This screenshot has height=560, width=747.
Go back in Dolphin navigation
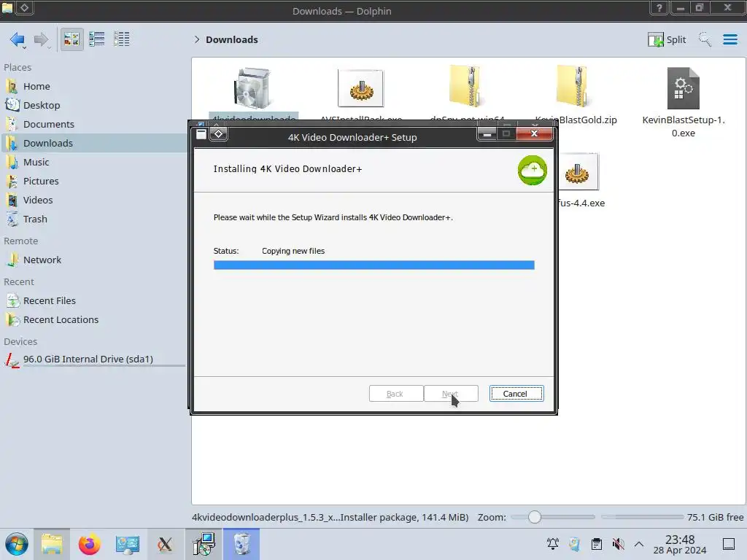[18, 39]
